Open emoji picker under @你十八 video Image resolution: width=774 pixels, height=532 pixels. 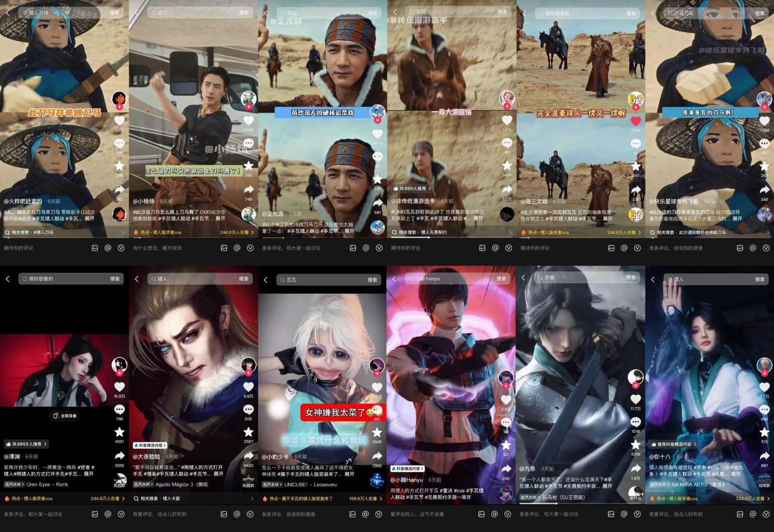(x=766, y=514)
